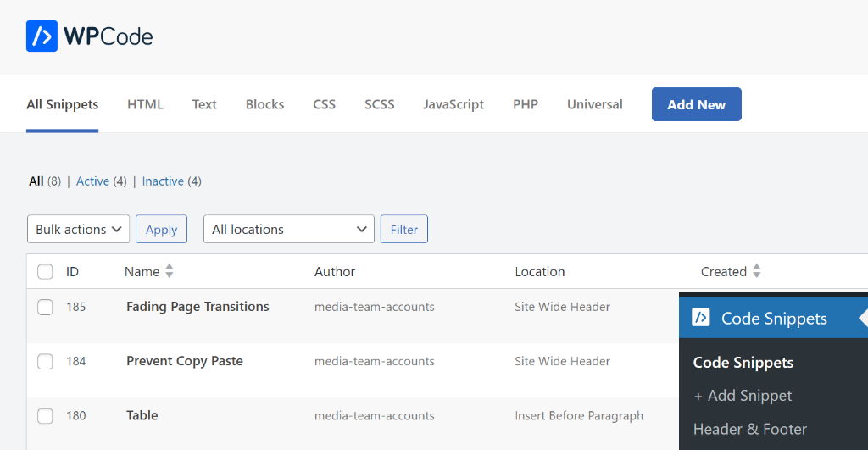Click media-team-accounts author in row 185
The width and height of the screenshot is (868, 450).
tap(374, 307)
